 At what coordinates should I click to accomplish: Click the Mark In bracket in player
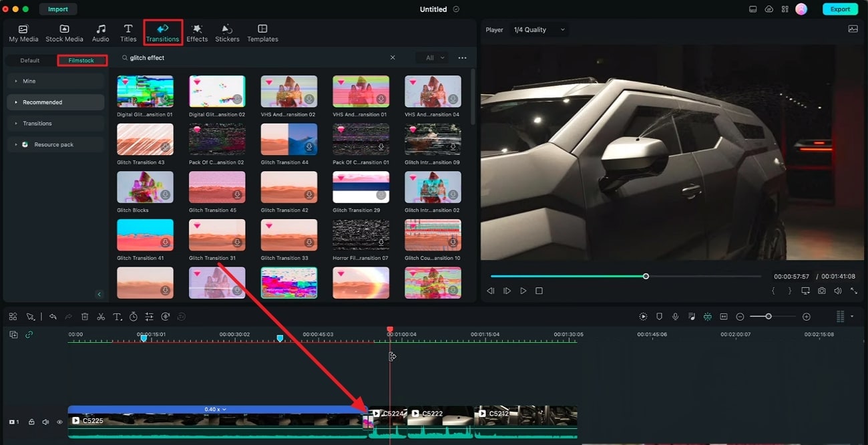pyautogui.click(x=773, y=291)
